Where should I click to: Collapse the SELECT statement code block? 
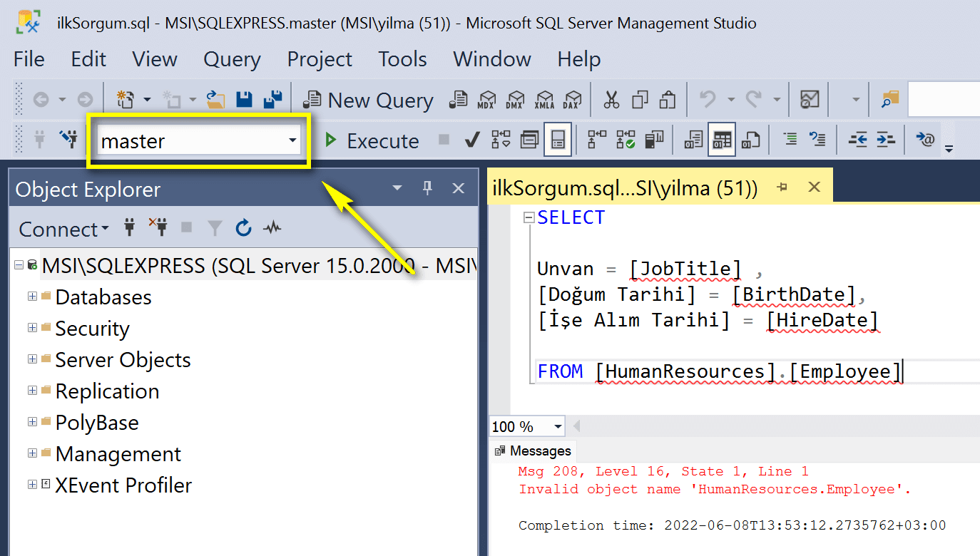[x=529, y=218]
